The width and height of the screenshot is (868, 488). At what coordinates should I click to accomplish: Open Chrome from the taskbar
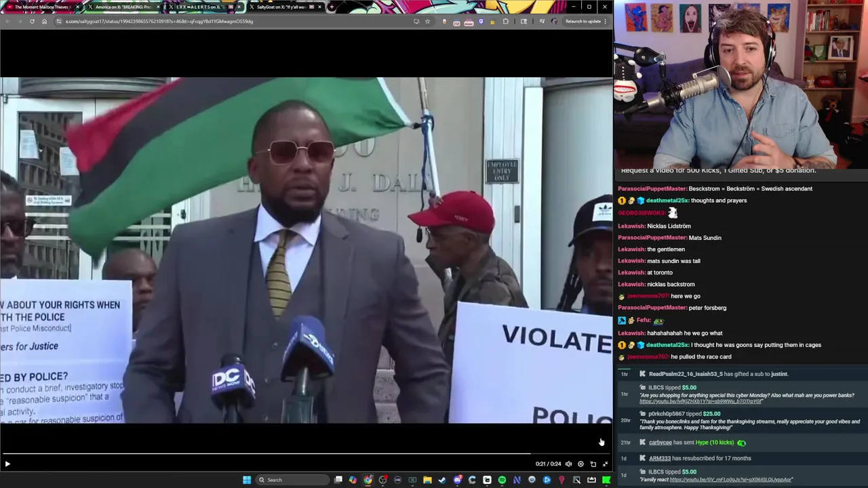point(368,480)
